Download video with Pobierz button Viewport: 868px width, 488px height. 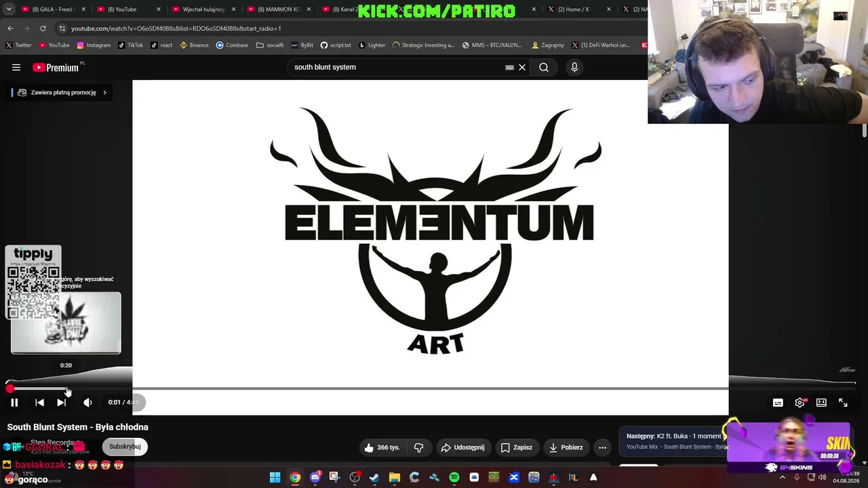[x=566, y=447]
